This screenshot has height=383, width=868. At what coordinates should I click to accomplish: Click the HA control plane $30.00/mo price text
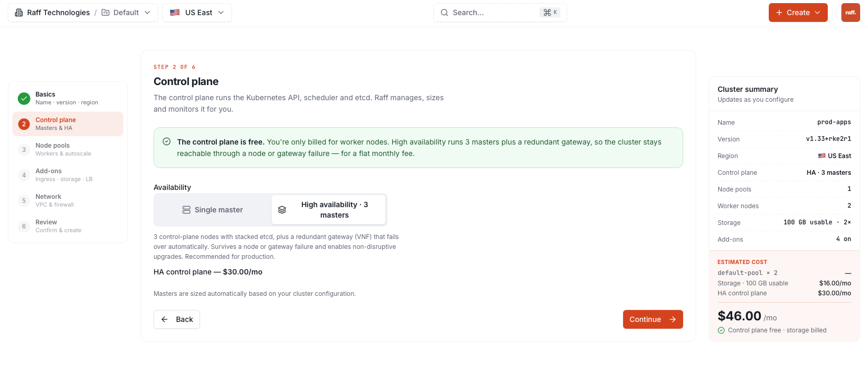pyautogui.click(x=208, y=272)
